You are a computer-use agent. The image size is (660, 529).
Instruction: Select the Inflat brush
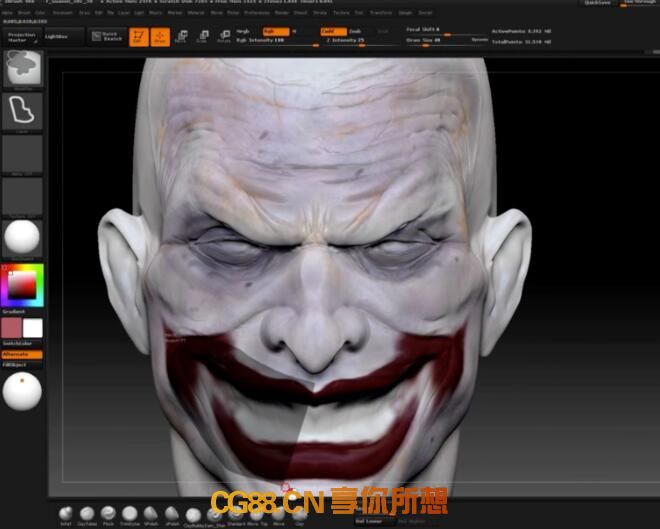pos(66,516)
